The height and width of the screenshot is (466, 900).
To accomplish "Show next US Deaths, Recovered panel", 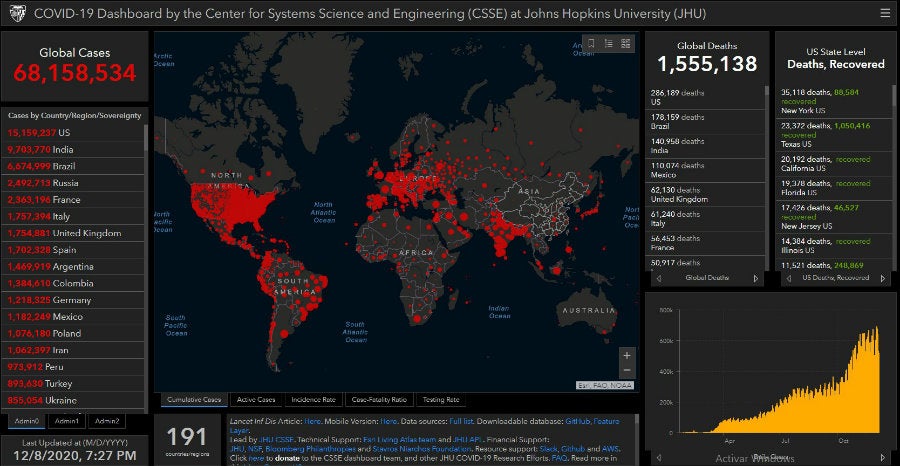I will [x=885, y=277].
